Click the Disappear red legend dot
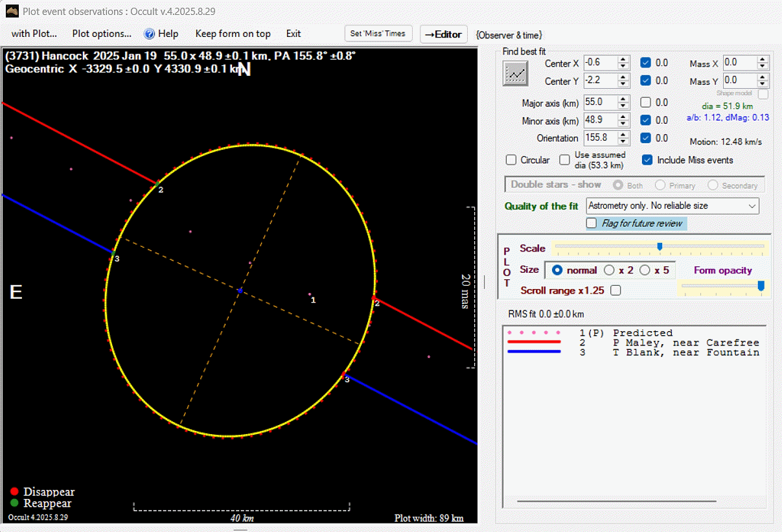The image size is (782, 532). (14, 492)
